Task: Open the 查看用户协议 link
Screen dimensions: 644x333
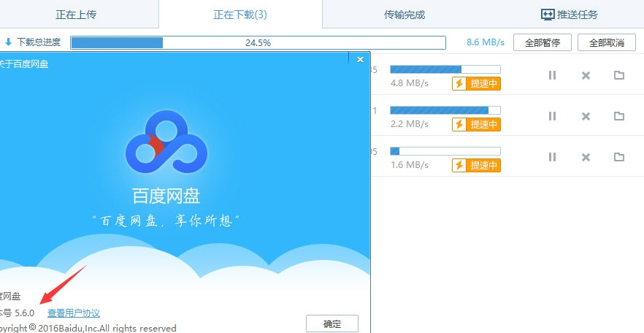Action: click(74, 313)
